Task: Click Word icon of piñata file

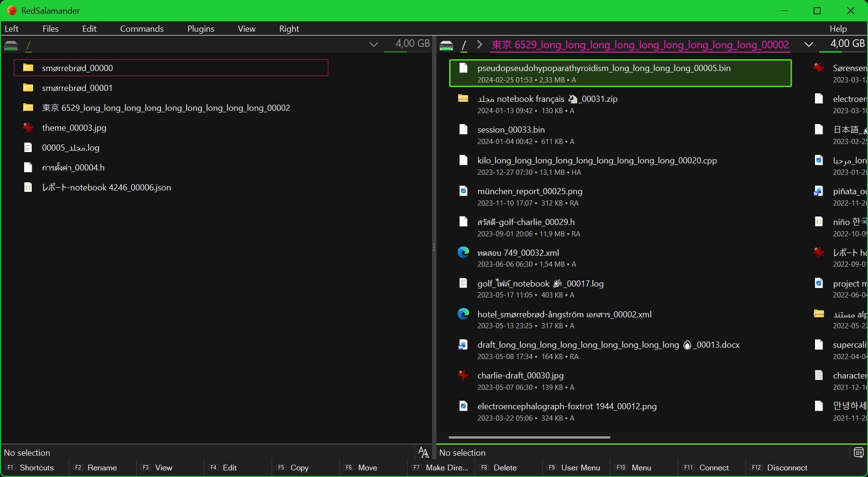Action: (818, 191)
